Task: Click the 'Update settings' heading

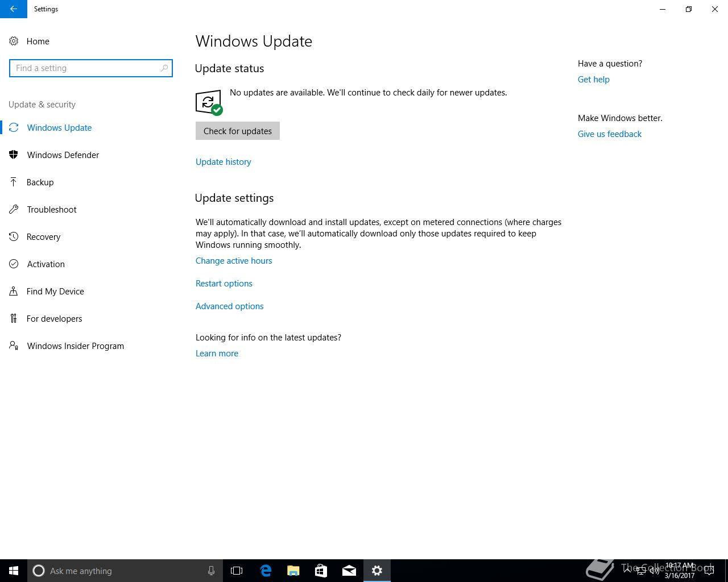Action: point(234,198)
